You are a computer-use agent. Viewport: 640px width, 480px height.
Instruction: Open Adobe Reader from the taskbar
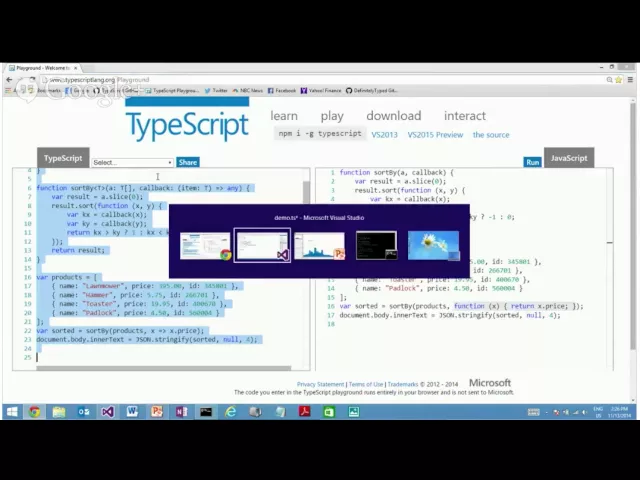[x=304, y=412]
